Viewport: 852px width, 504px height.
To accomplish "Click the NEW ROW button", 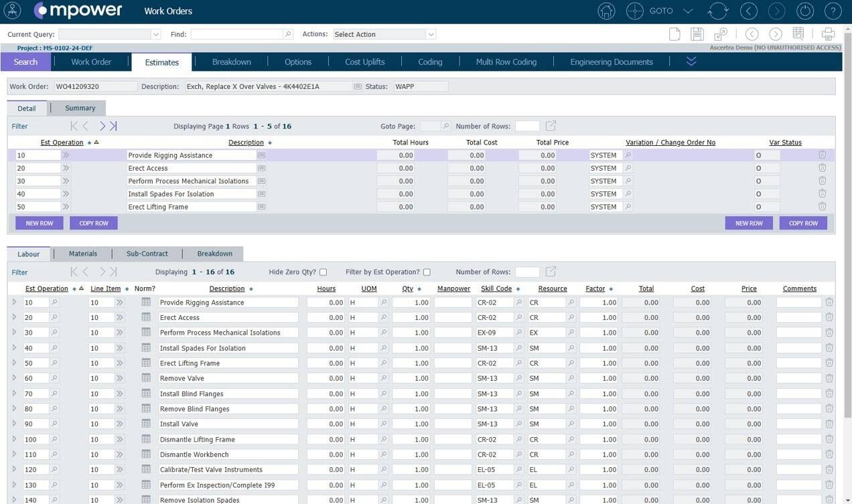I will tap(38, 222).
